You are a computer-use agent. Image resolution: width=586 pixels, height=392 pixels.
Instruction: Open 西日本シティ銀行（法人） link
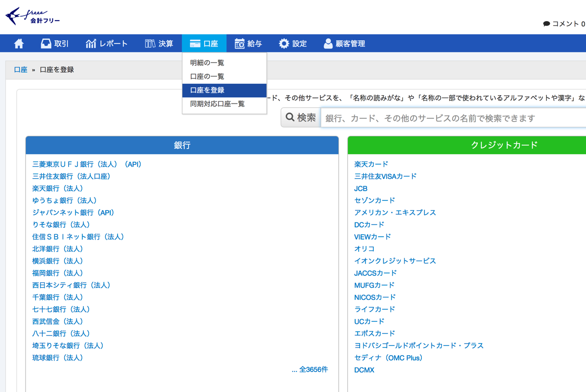click(71, 285)
